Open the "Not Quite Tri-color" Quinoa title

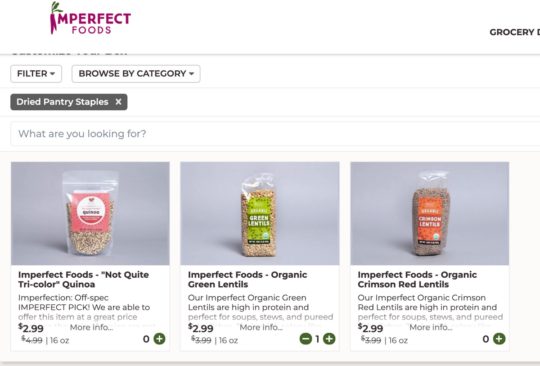point(83,280)
